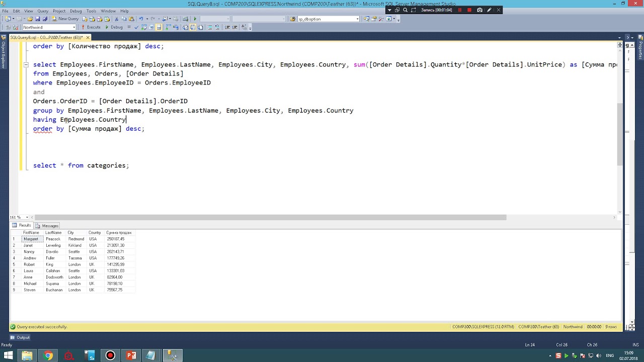Open the sp_dboption find combo box
This screenshot has height=362, width=644.
click(x=357, y=19)
